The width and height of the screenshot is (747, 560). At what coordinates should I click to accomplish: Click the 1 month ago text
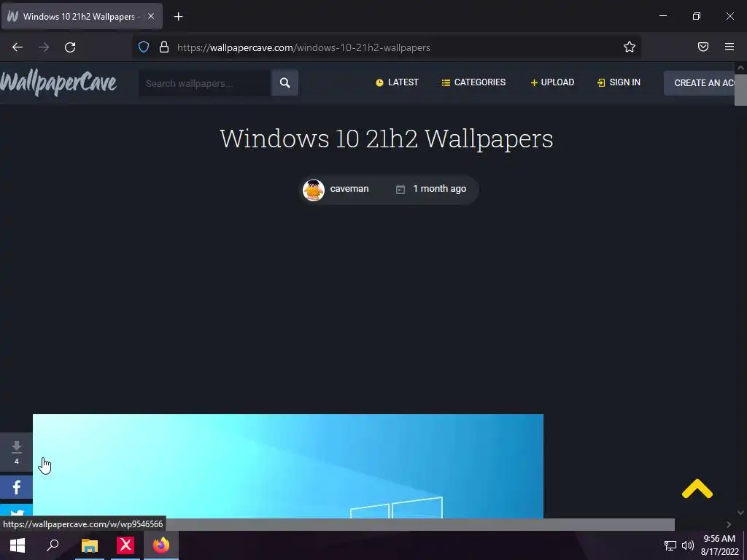439,189
